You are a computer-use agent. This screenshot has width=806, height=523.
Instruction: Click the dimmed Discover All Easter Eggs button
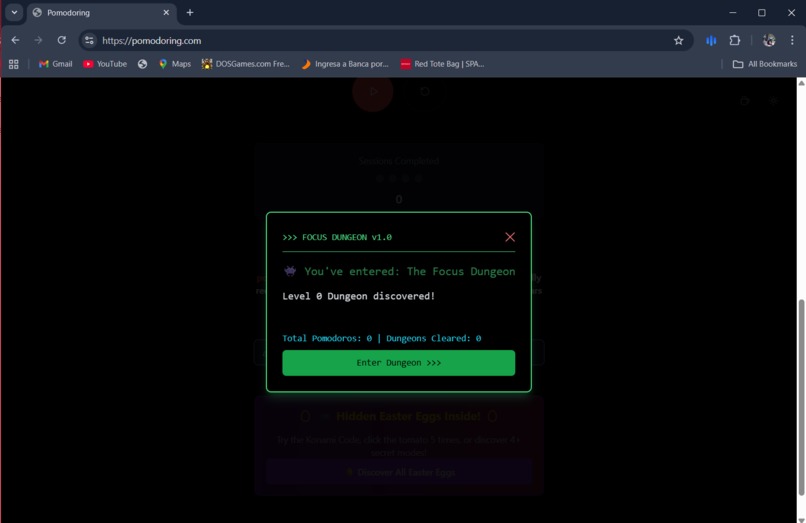[x=399, y=472]
